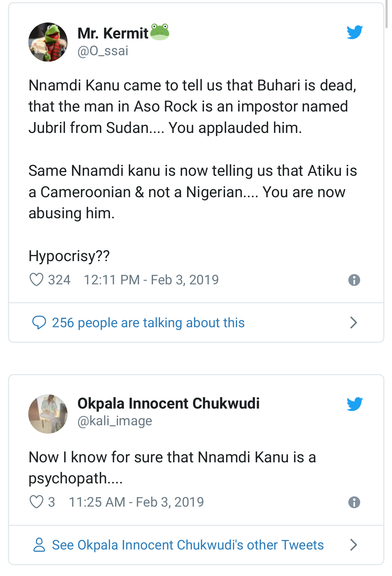392x576 pixels.
Task: Click the Mr. Kermit display name
Action: click(x=113, y=33)
